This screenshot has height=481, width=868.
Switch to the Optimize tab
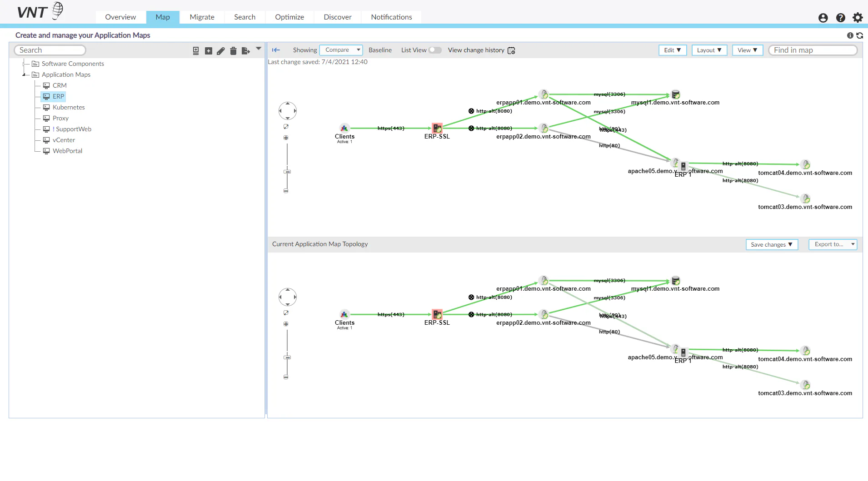(x=289, y=17)
